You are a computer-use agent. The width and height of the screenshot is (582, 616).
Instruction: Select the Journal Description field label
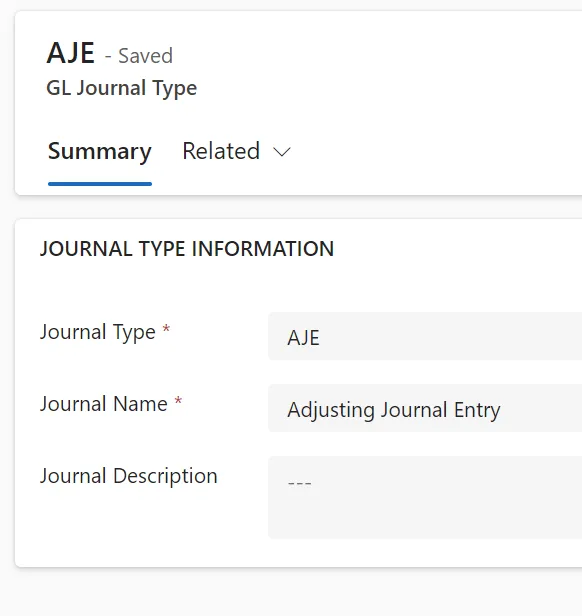click(129, 476)
